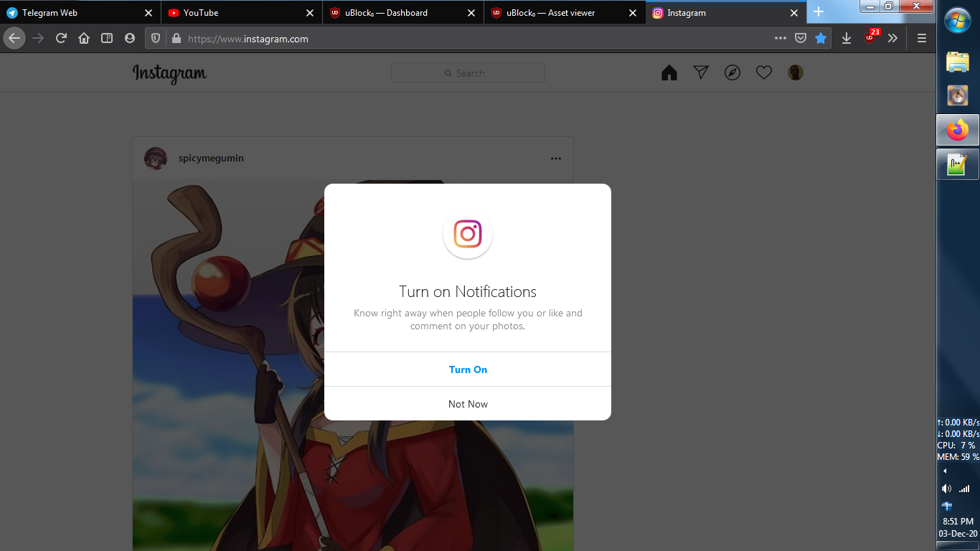The width and height of the screenshot is (980, 551).
Task: Open Direct messages paper plane icon
Action: click(x=700, y=72)
